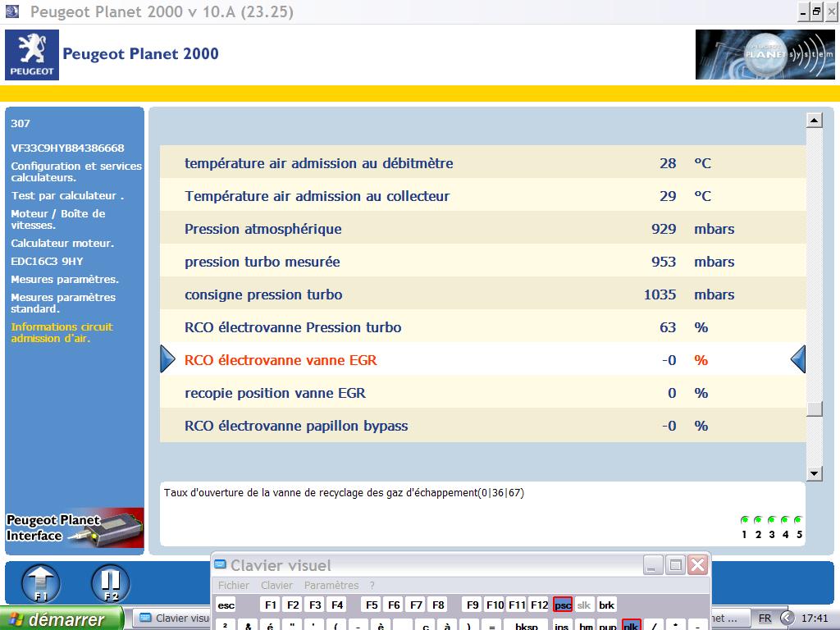Click F9 key on visual keyboard
The image size is (840, 630).
coord(472,605)
